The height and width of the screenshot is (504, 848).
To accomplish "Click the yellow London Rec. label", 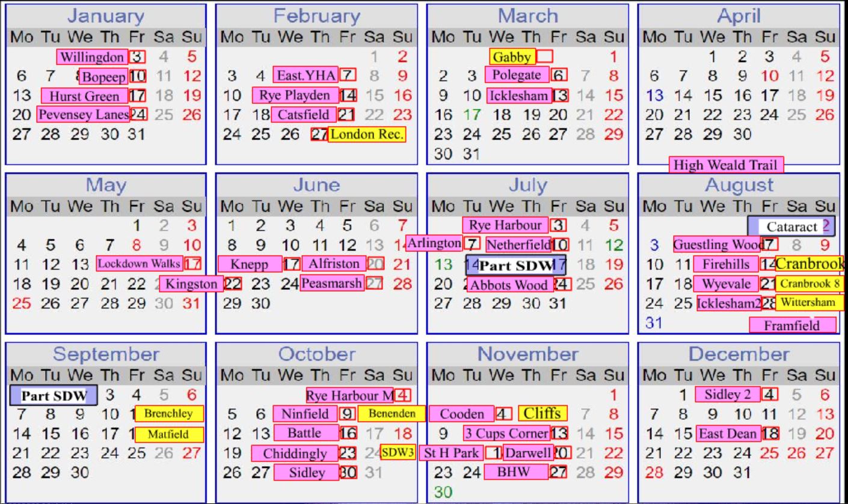I will coord(367,134).
